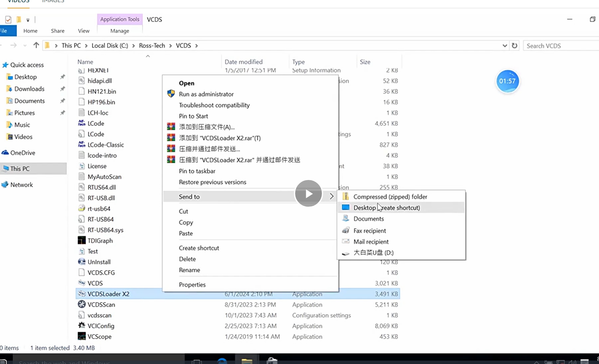Select Downloads in Quick access sidebar
The image size is (599, 364).
pyautogui.click(x=29, y=89)
